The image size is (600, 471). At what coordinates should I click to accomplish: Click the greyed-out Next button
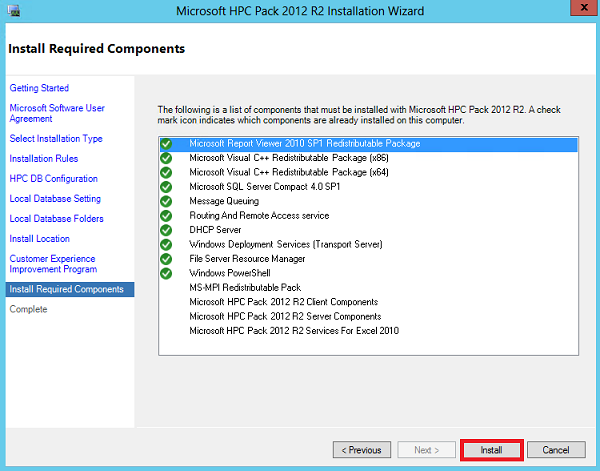click(427, 450)
